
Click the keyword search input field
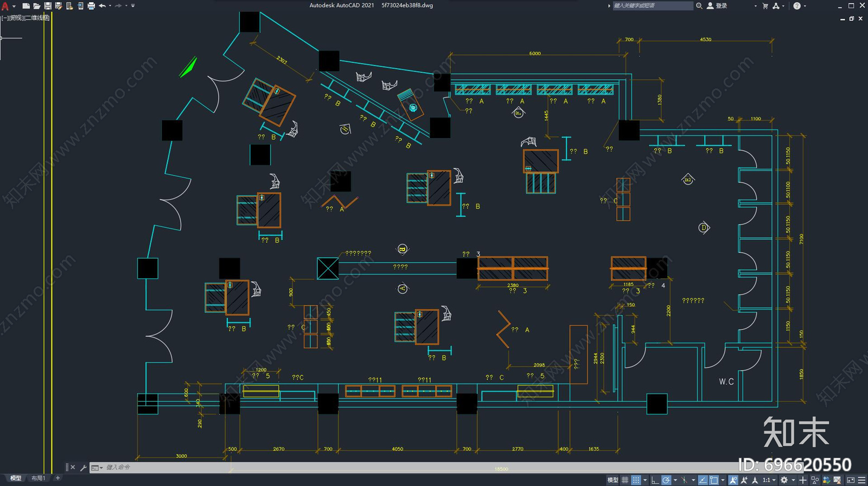653,6
